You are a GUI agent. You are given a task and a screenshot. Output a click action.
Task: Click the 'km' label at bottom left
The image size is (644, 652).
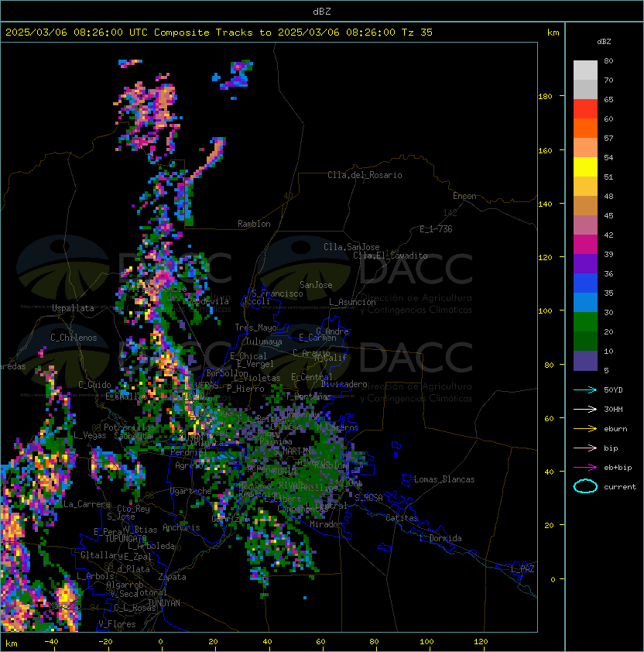[x=12, y=643]
